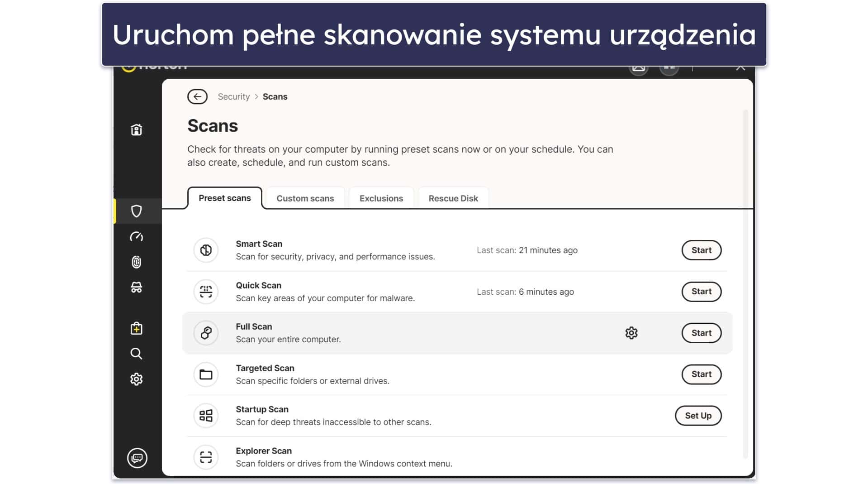Click the Scans breadcrumb text

(275, 96)
